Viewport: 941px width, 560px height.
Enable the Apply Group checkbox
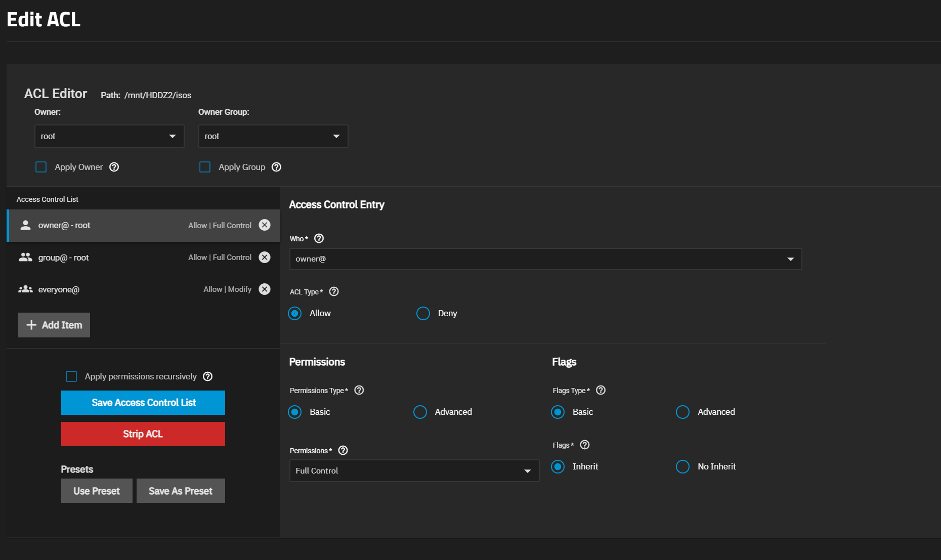(205, 167)
